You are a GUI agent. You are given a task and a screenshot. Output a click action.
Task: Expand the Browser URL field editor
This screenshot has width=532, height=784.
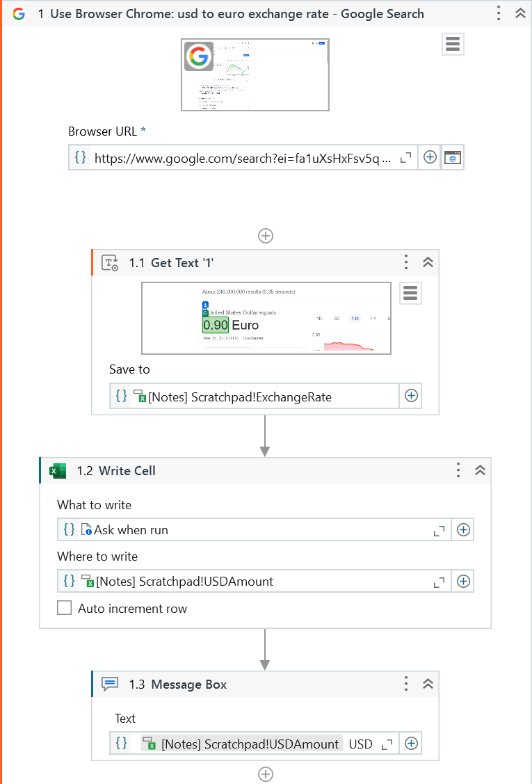pyautogui.click(x=406, y=158)
